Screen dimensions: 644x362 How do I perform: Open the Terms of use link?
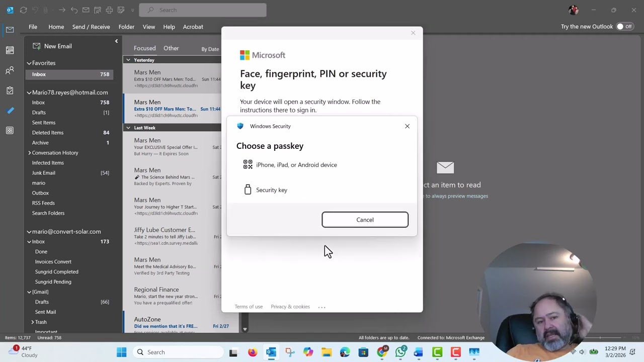coord(249,307)
